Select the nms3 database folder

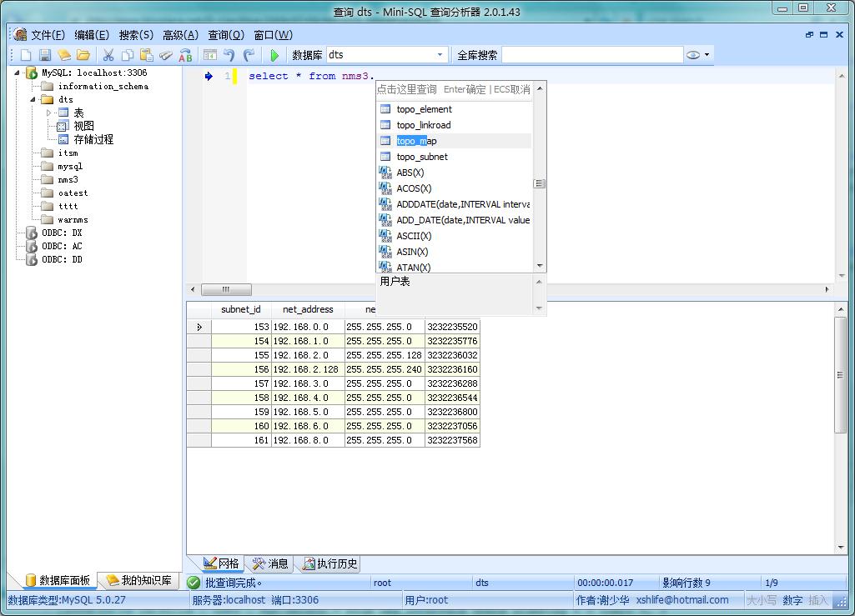click(x=68, y=180)
